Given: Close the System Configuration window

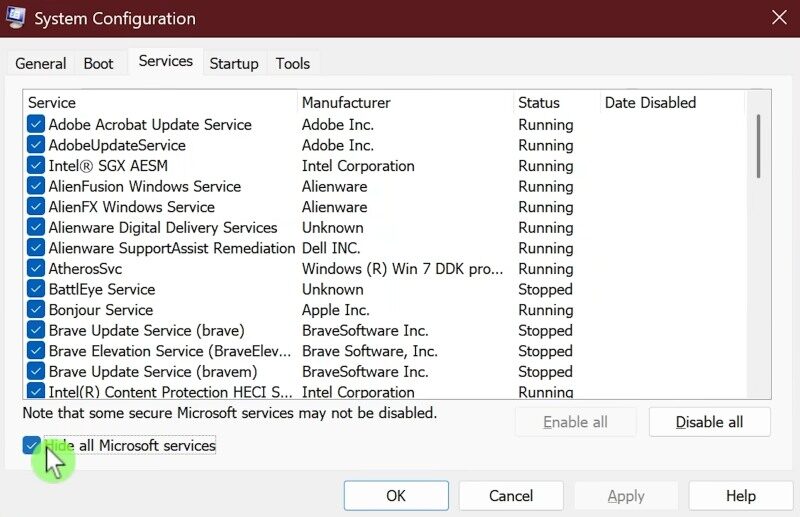Looking at the screenshot, I should (779, 18).
